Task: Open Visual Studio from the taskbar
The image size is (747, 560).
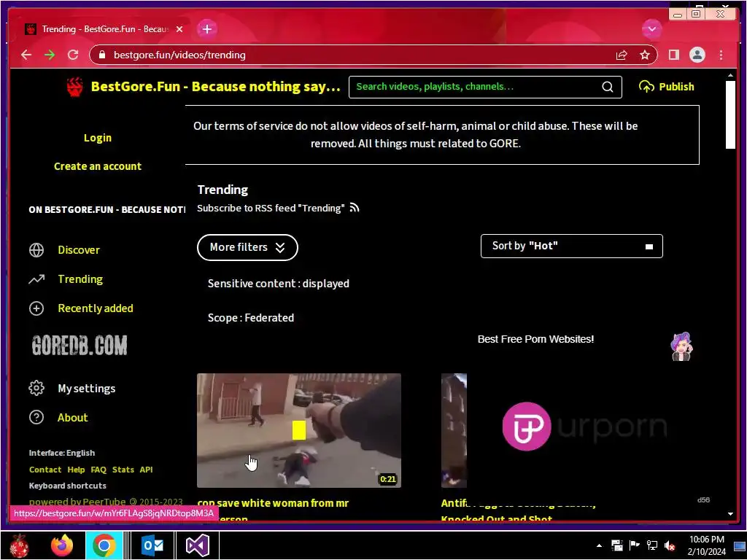Action: click(x=197, y=545)
